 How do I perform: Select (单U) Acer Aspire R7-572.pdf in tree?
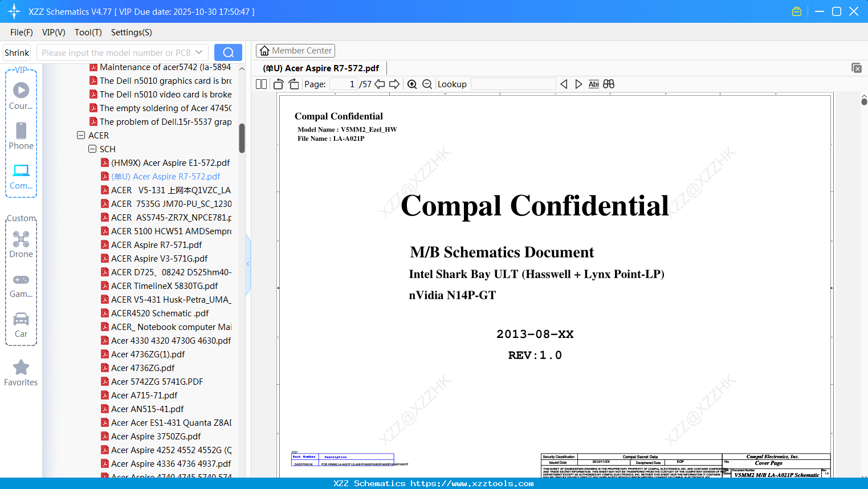coord(166,177)
